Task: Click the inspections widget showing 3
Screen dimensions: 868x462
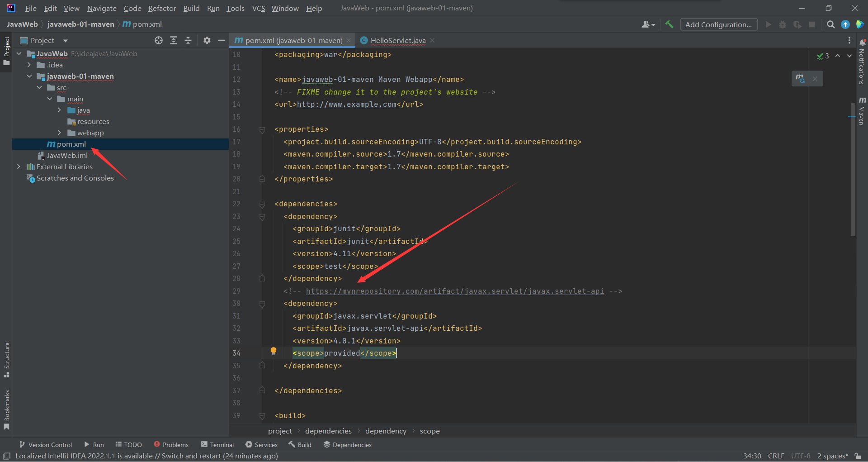Action: [x=823, y=56]
